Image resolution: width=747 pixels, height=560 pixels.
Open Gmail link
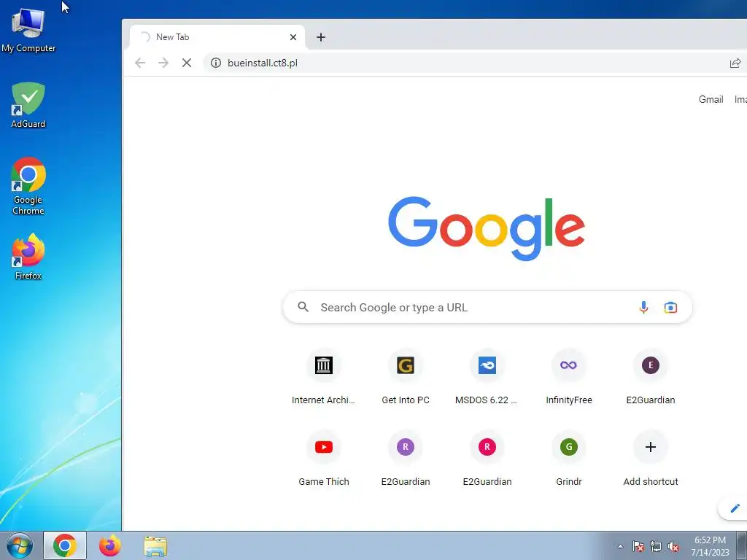pos(711,99)
